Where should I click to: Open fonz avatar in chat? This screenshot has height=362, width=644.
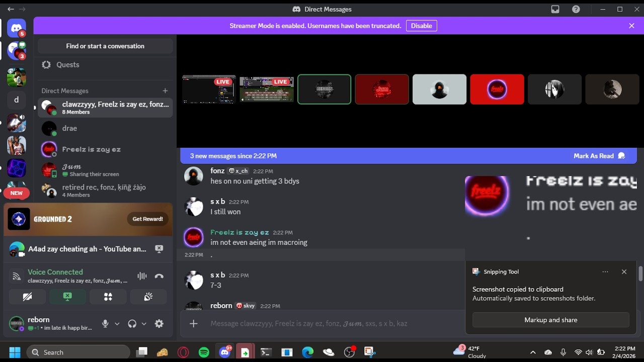tap(194, 176)
